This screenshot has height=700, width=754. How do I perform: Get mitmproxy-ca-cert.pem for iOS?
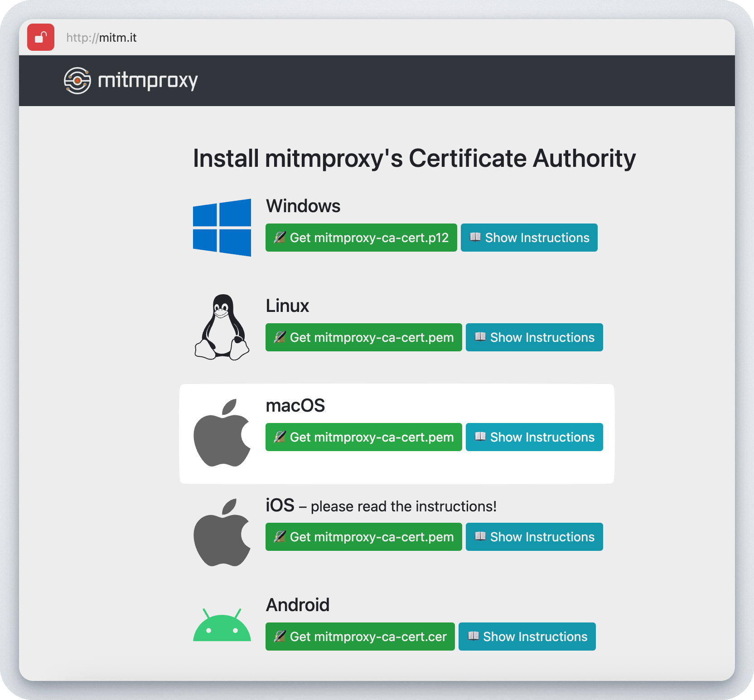point(364,537)
